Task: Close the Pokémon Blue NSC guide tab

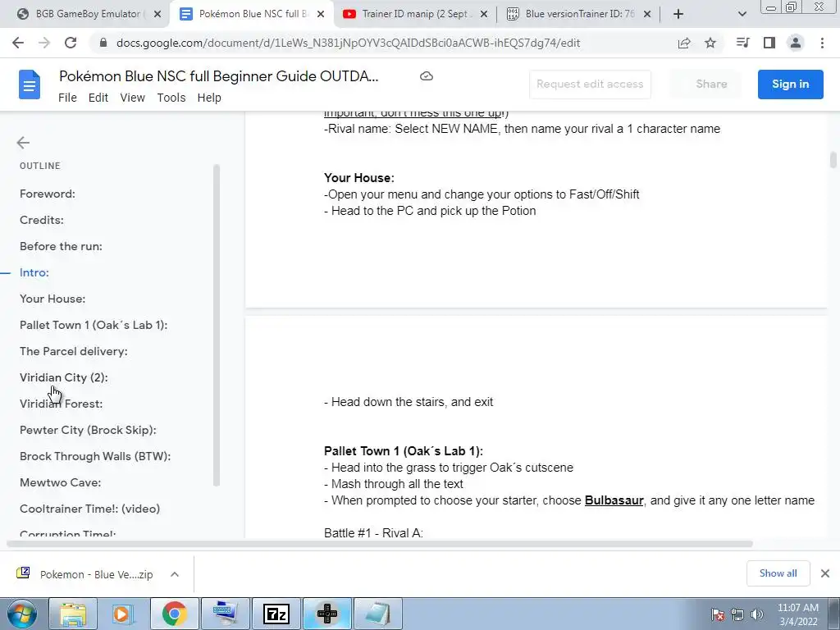Action: coord(321,14)
